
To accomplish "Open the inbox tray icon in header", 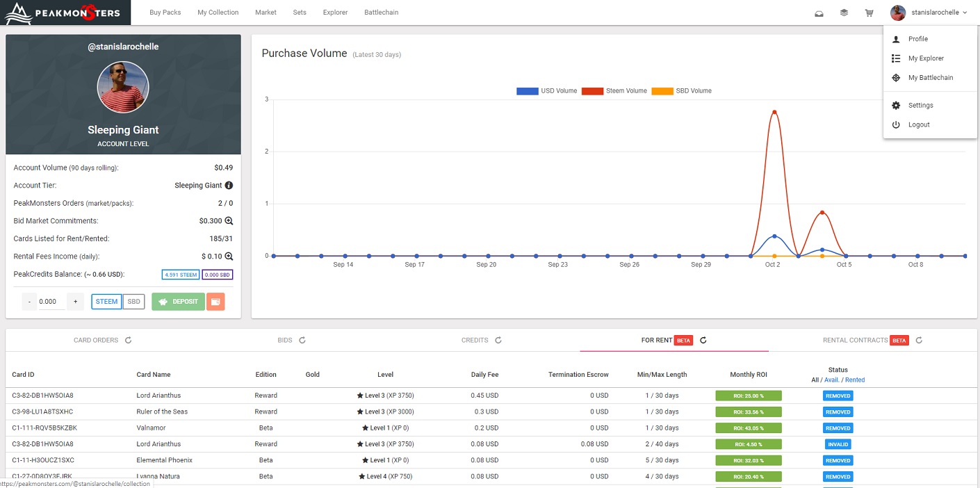I will [819, 13].
